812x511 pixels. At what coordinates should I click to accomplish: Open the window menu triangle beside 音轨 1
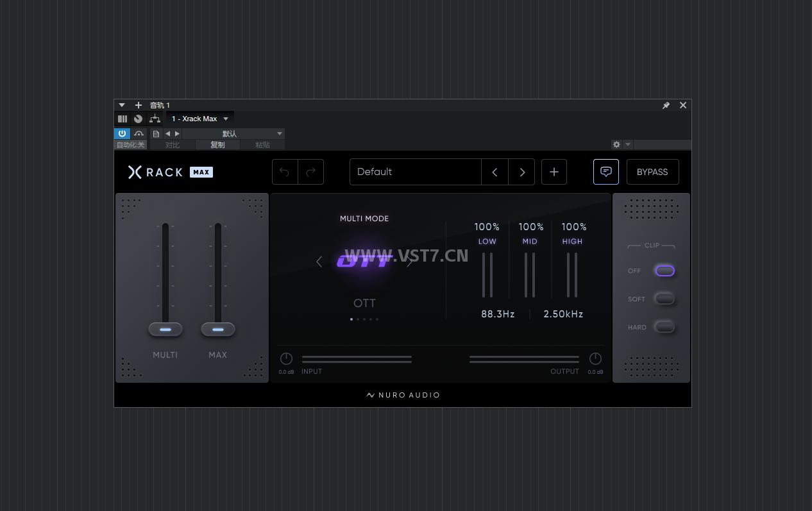tap(122, 105)
